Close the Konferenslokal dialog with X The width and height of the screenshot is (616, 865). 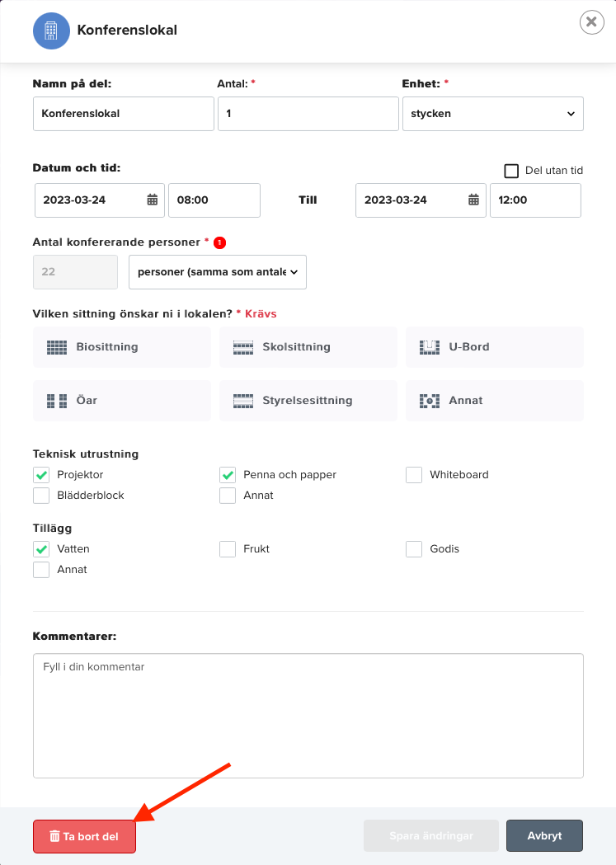[592, 22]
